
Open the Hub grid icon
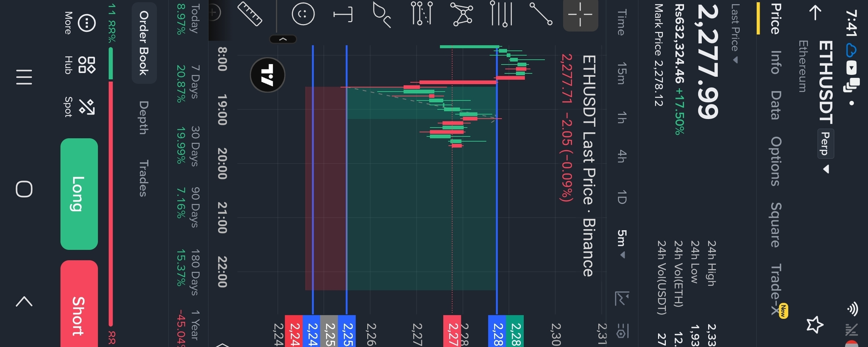[x=87, y=65]
